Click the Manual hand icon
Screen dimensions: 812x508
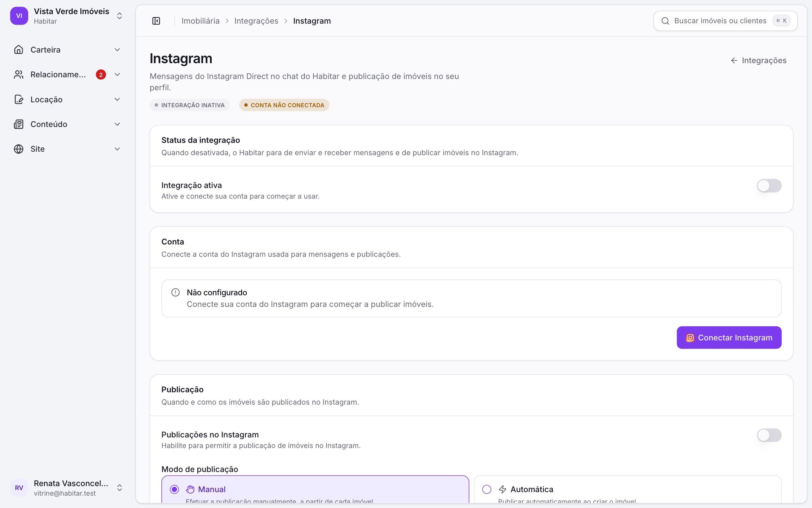click(x=190, y=489)
